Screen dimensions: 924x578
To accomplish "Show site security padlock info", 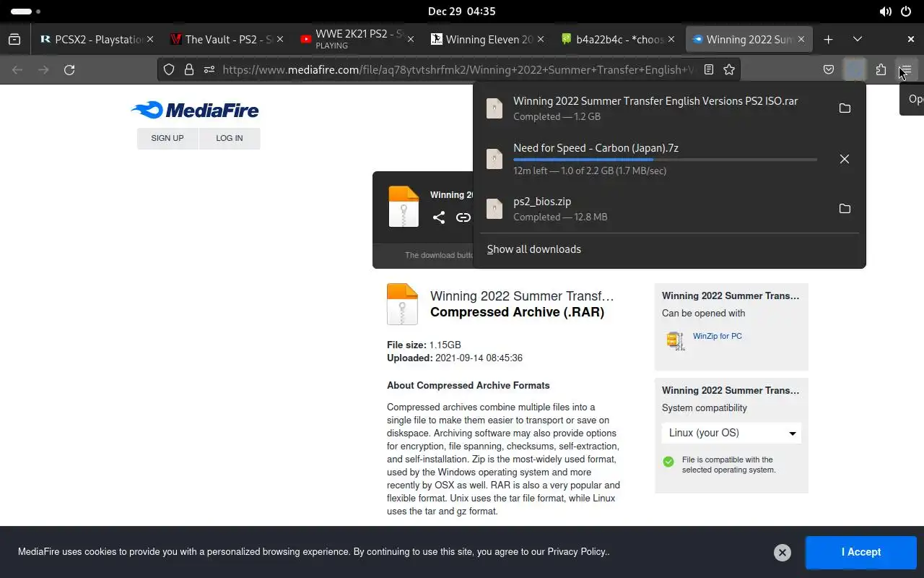I will [x=189, y=70].
